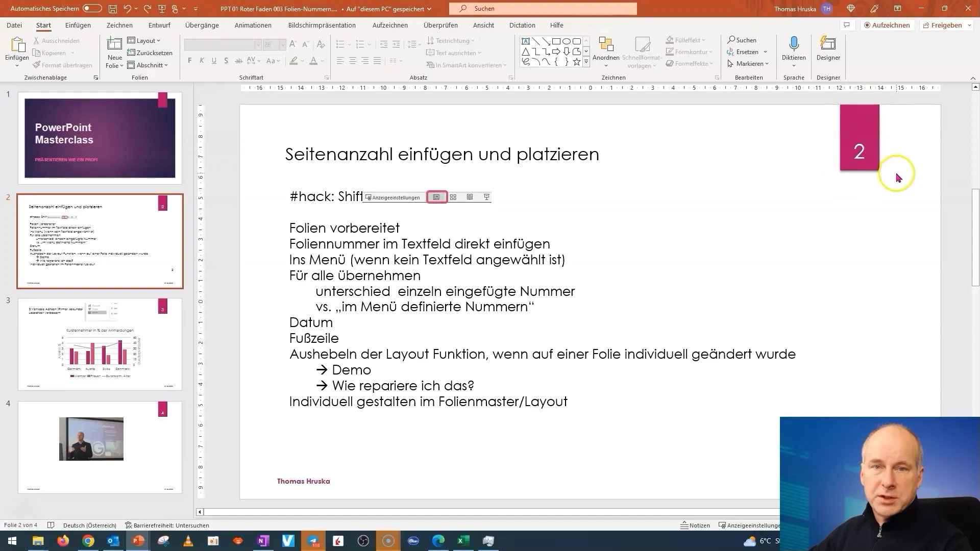Toggle Automatisches Speichern switch
The image size is (980, 551).
click(x=92, y=8)
